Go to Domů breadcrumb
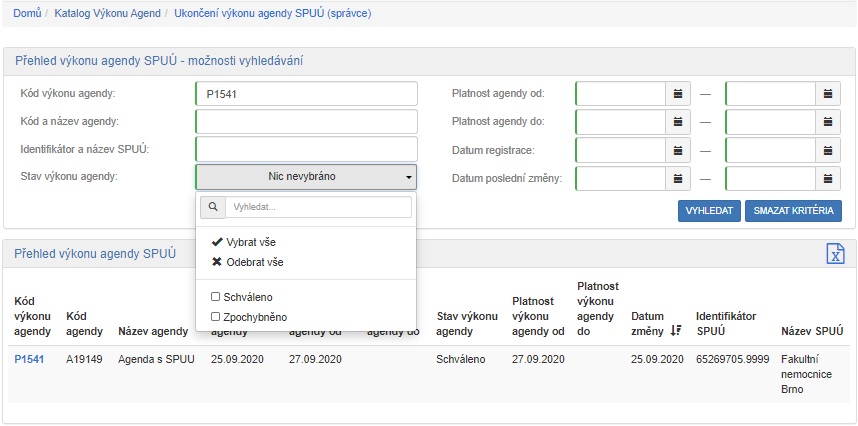The width and height of the screenshot is (858, 426). click(x=27, y=13)
